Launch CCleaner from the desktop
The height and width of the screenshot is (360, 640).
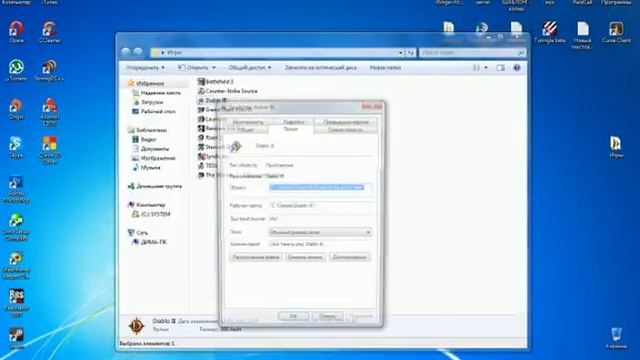49,32
